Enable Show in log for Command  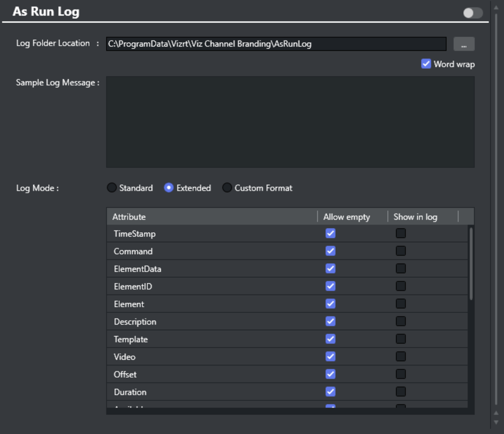401,251
